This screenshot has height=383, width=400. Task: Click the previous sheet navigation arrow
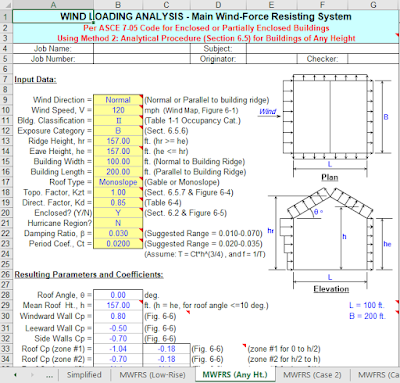tap(15, 375)
